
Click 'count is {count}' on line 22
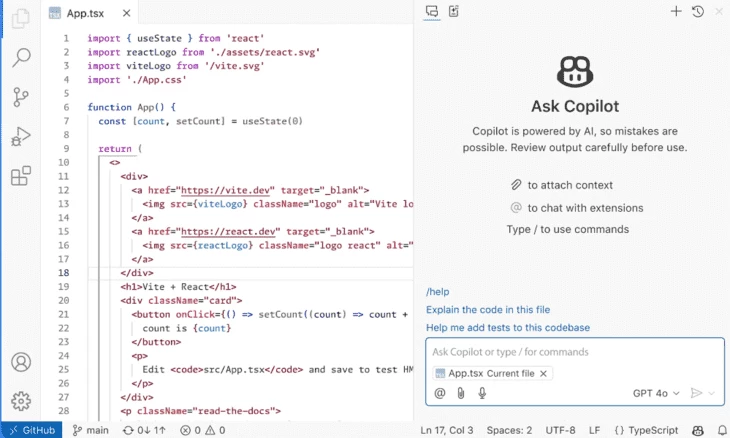pos(187,328)
